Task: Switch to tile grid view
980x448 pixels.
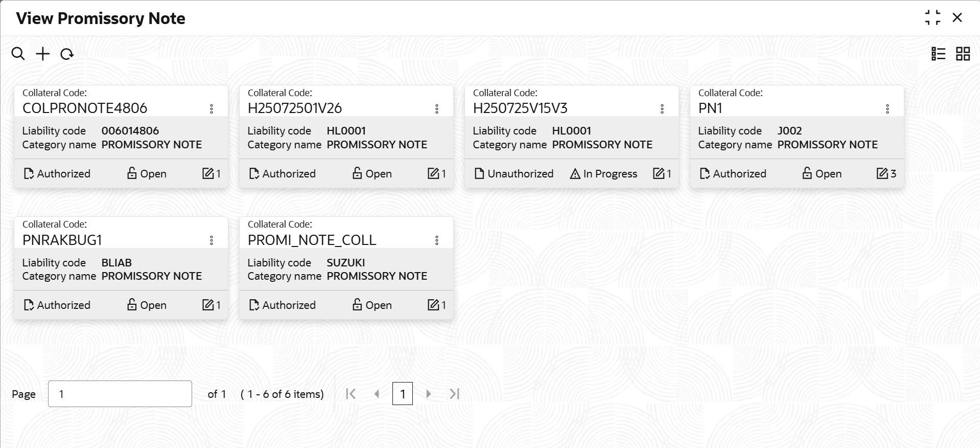Action: click(962, 54)
